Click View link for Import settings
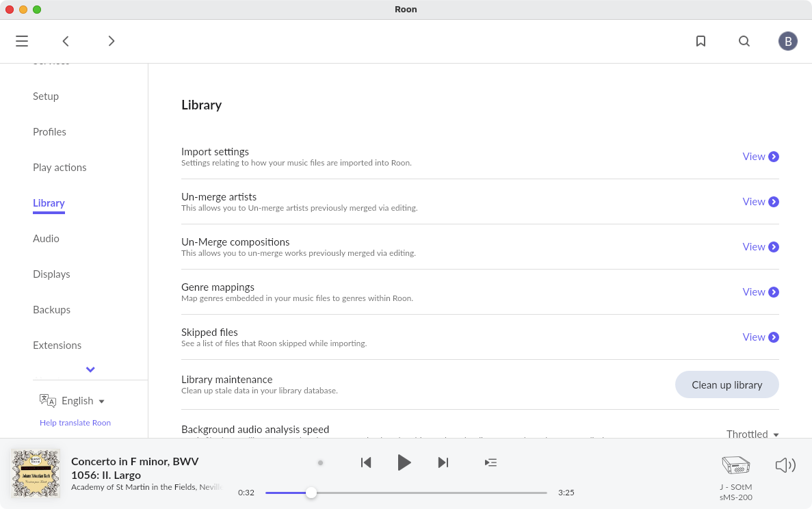Image resolution: width=812 pixels, height=509 pixels. coord(753,157)
